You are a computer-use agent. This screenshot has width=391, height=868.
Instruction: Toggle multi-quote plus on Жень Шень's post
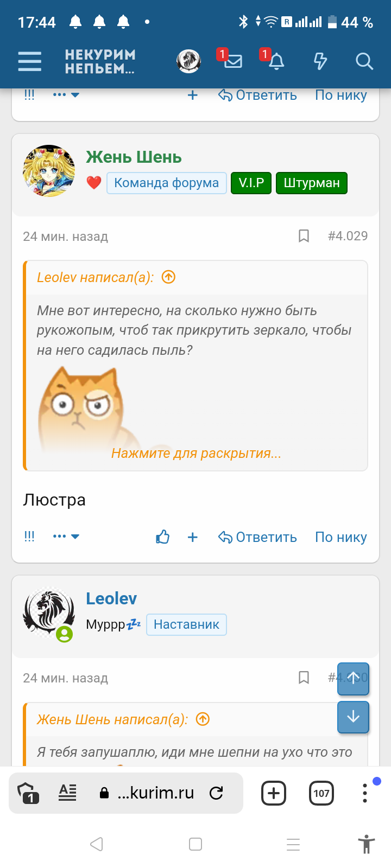click(192, 537)
